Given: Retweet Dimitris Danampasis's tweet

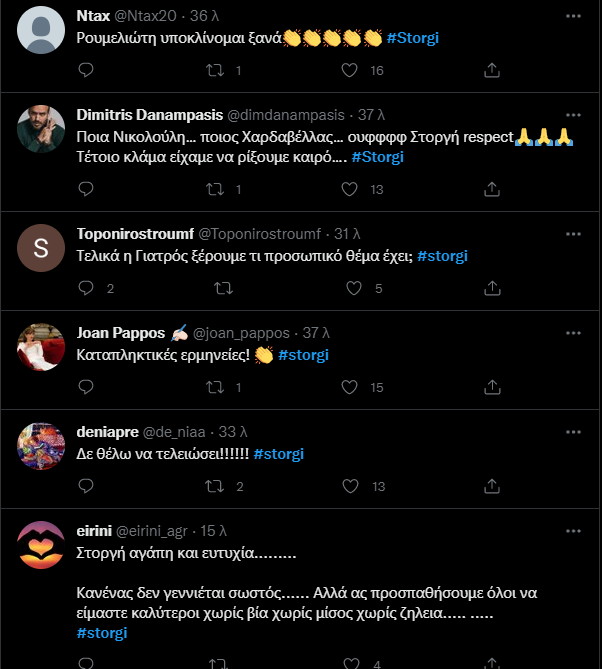Looking at the screenshot, I should tap(215, 189).
